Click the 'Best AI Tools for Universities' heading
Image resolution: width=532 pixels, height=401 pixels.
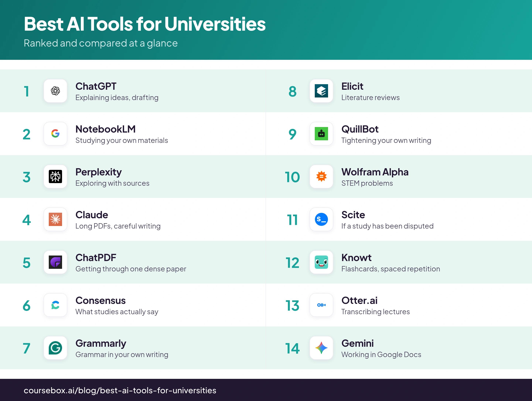[145, 24]
